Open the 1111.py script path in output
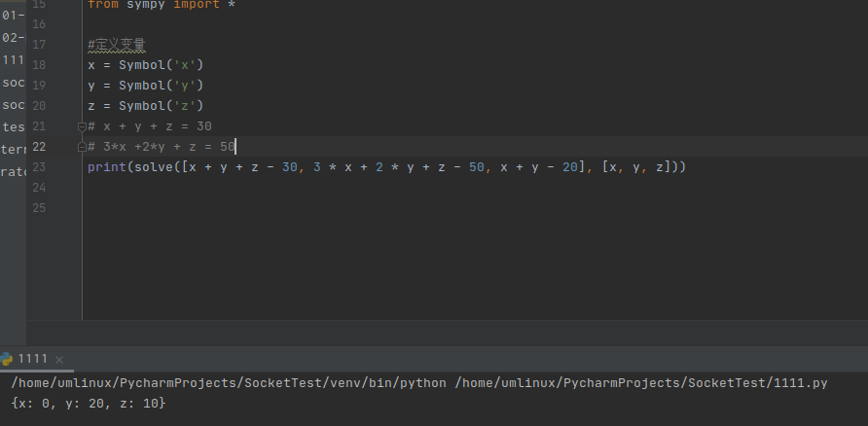Image resolution: width=868 pixels, height=426 pixels. (x=640, y=383)
